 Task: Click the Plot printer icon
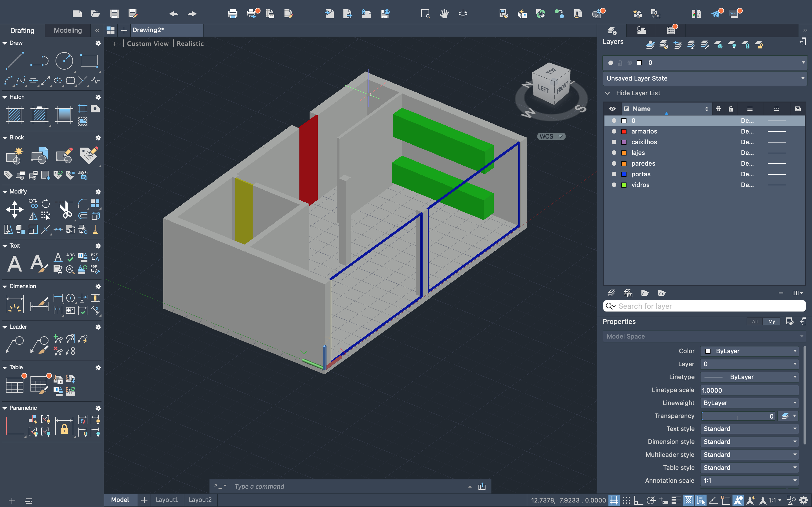click(x=233, y=14)
